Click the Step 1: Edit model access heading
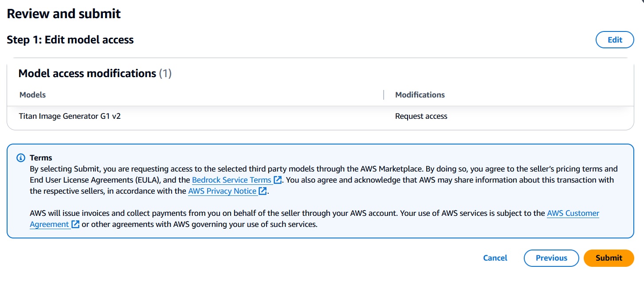This screenshot has width=644, height=281. tap(70, 40)
